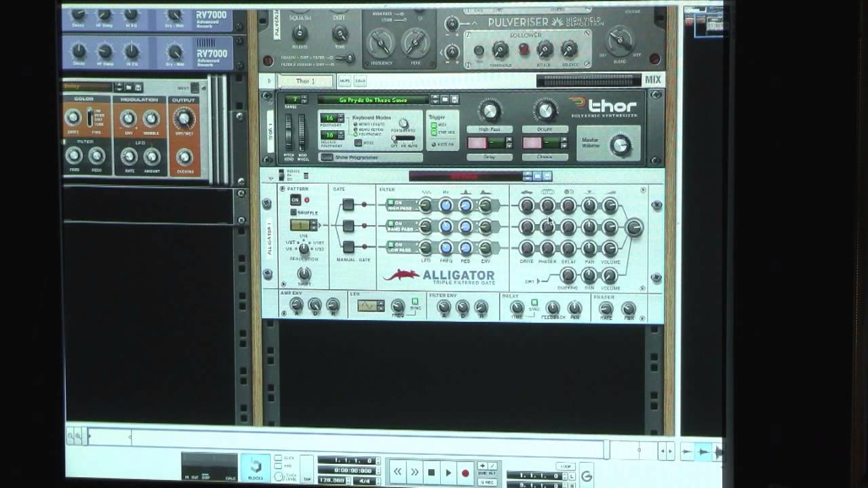
Task: Click the Alligator pattern number stepper
Action: pos(314,225)
